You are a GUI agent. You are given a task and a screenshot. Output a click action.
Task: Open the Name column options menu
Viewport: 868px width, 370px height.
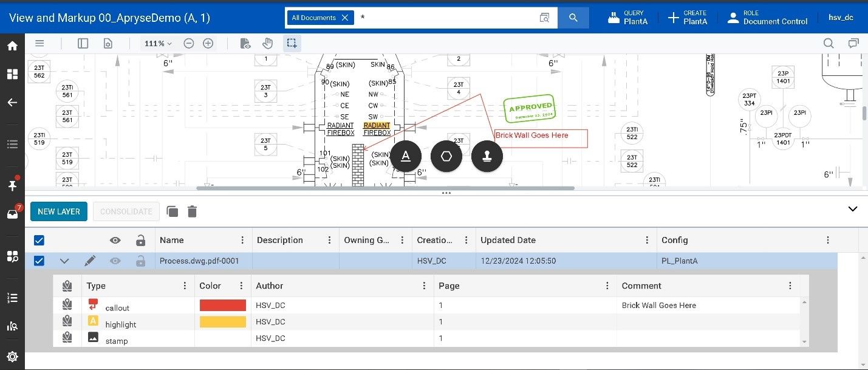pyautogui.click(x=242, y=240)
